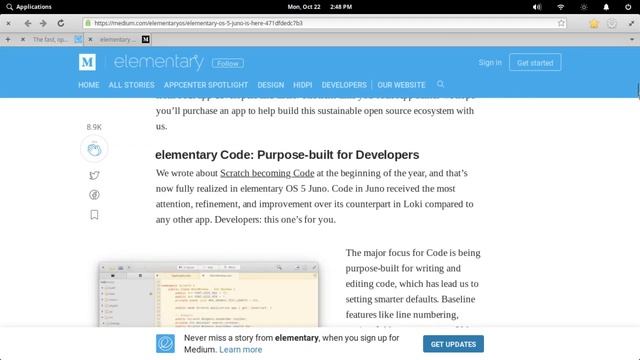Close the browser window with the X icon
This screenshot has width=640, height=360.
point(8,23)
